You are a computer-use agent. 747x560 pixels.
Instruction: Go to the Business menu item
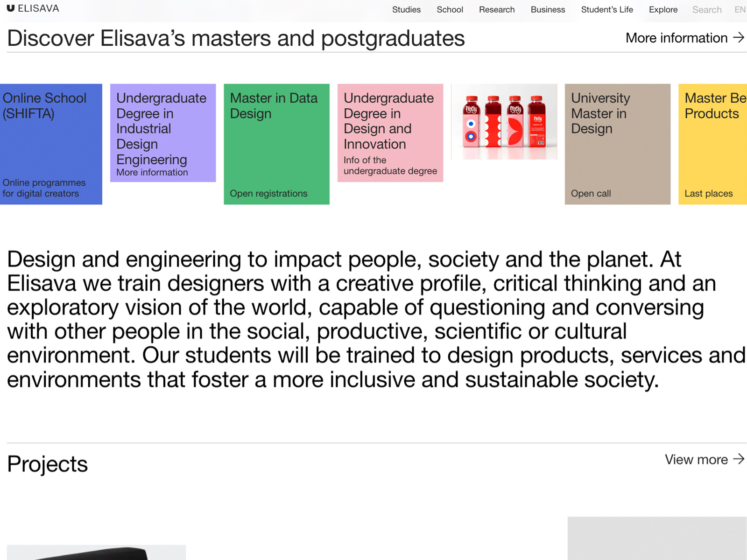click(548, 9)
